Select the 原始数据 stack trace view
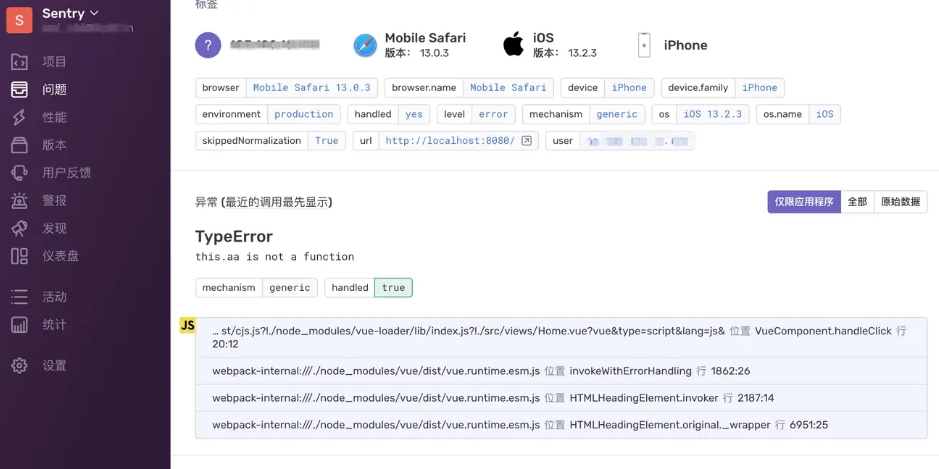Image resolution: width=939 pixels, height=469 pixels. tap(901, 202)
